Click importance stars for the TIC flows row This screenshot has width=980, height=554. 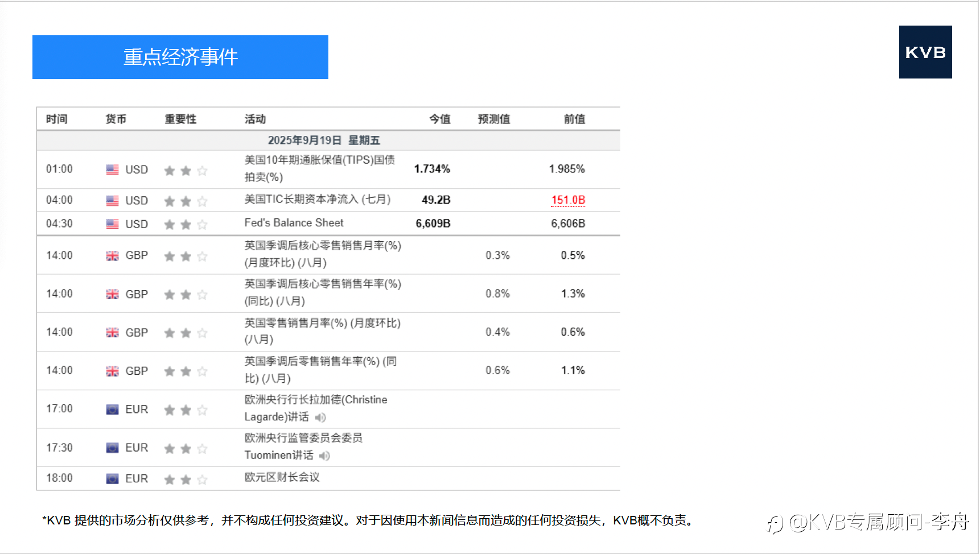186,201
